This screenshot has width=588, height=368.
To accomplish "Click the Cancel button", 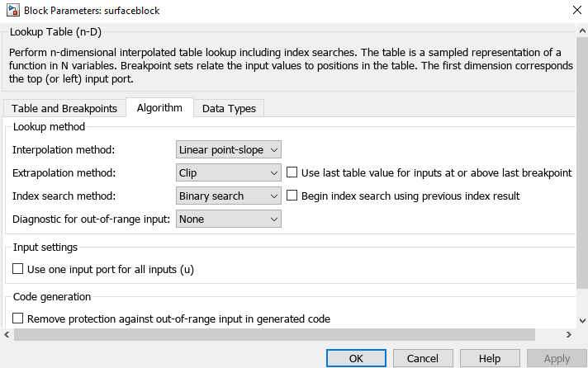I will pos(423,358).
